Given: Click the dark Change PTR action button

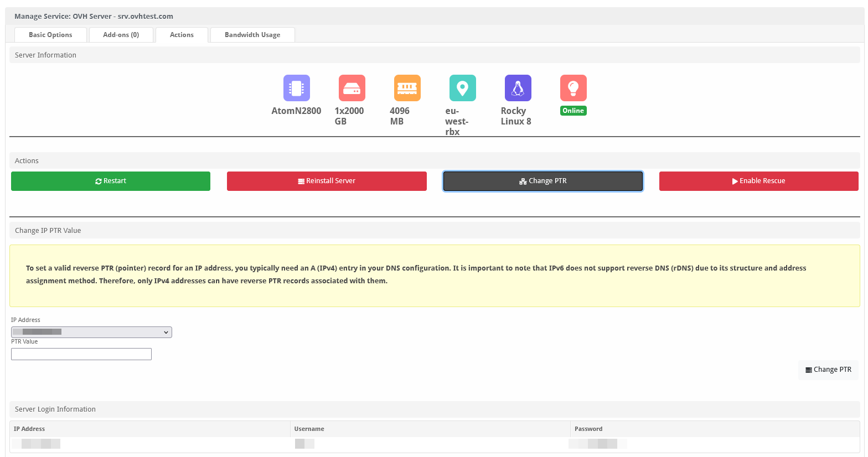Looking at the screenshot, I should pyautogui.click(x=543, y=181).
